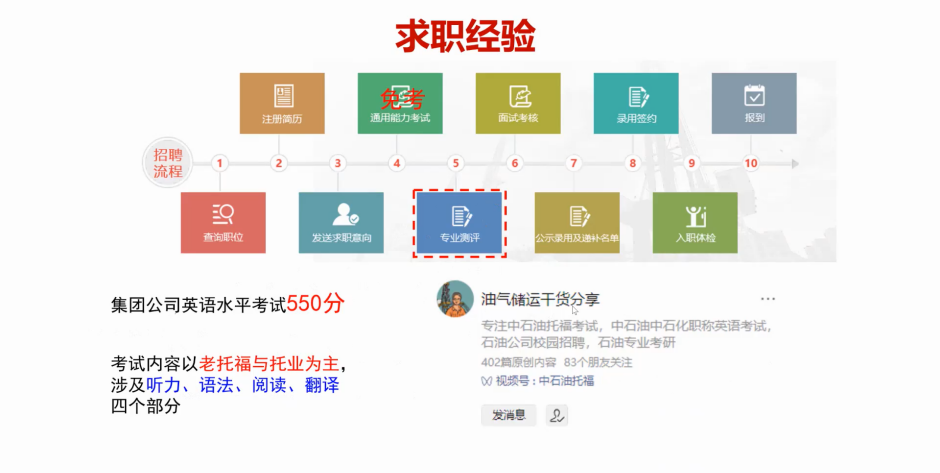Click the 入职体检 medical check tile
940x473 pixels.
(695, 222)
